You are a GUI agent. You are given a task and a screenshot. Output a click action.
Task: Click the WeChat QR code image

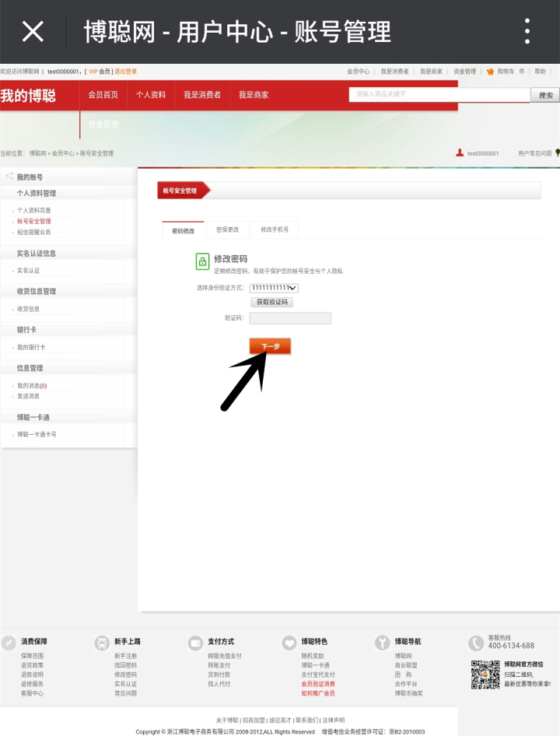pyautogui.click(x=485, y=675)
